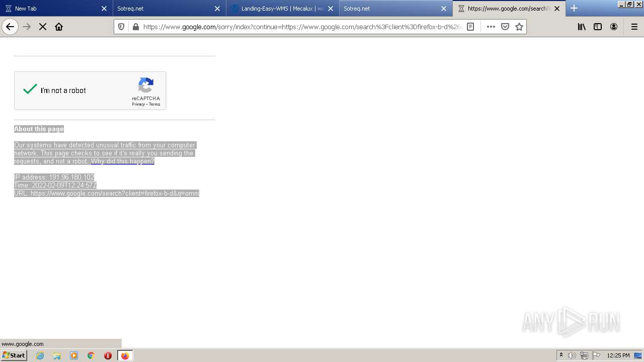Click the Firefox taskbar button

point(125,355)
